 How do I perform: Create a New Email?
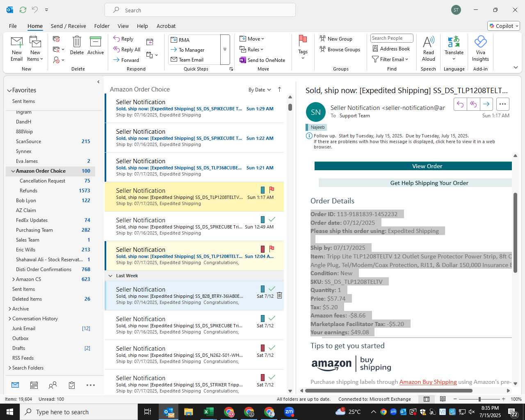pos(17,49)
